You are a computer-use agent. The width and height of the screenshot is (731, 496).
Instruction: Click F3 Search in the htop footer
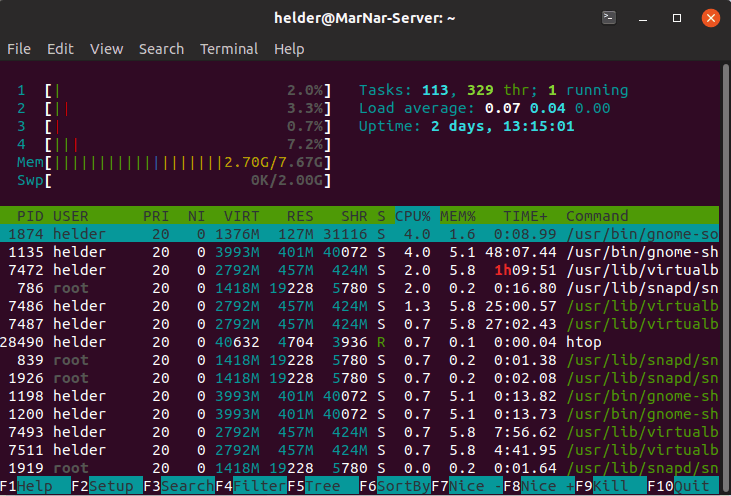click(179, 486)
